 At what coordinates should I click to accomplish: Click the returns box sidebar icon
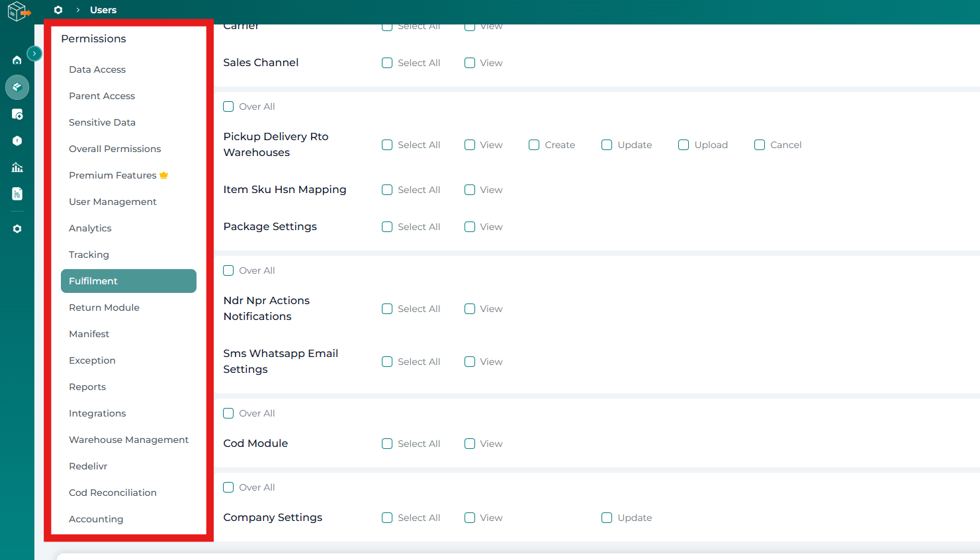tap(17, 114)
